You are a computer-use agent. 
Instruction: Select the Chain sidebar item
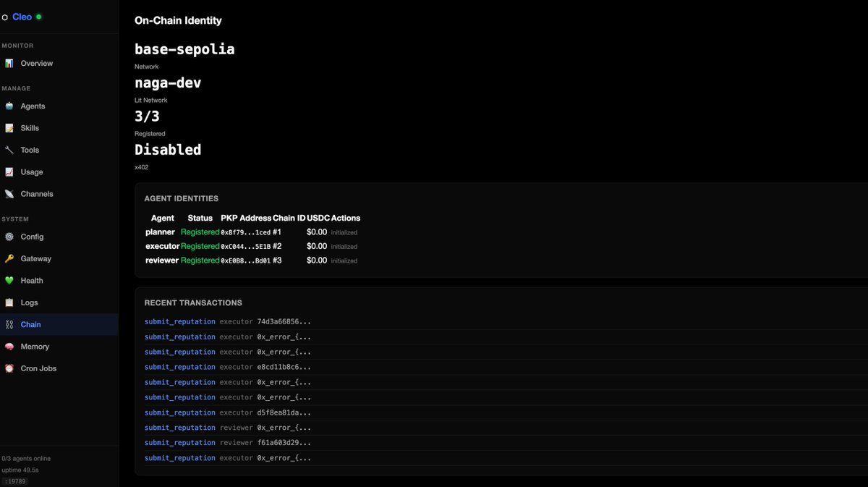click(59, 324)
